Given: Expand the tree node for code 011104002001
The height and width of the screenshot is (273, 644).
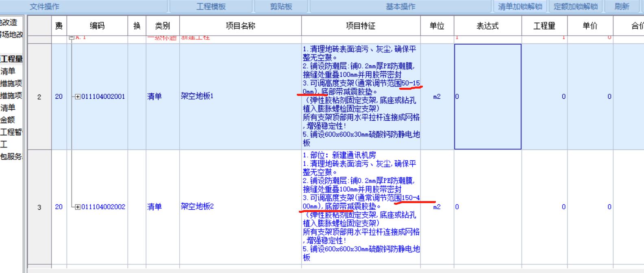Looking at the screenshot, I should pyautogui.click(x=78, y=97).
